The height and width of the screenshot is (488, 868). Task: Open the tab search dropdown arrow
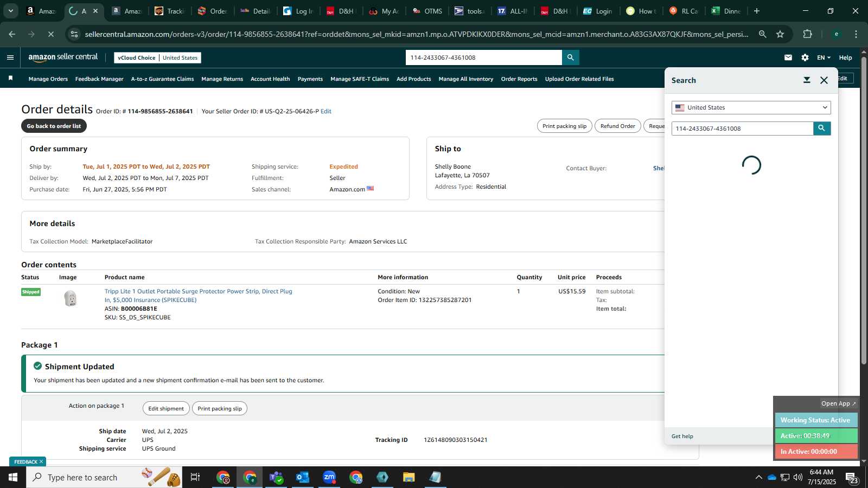pyautogui.click(x=10, y=11)
